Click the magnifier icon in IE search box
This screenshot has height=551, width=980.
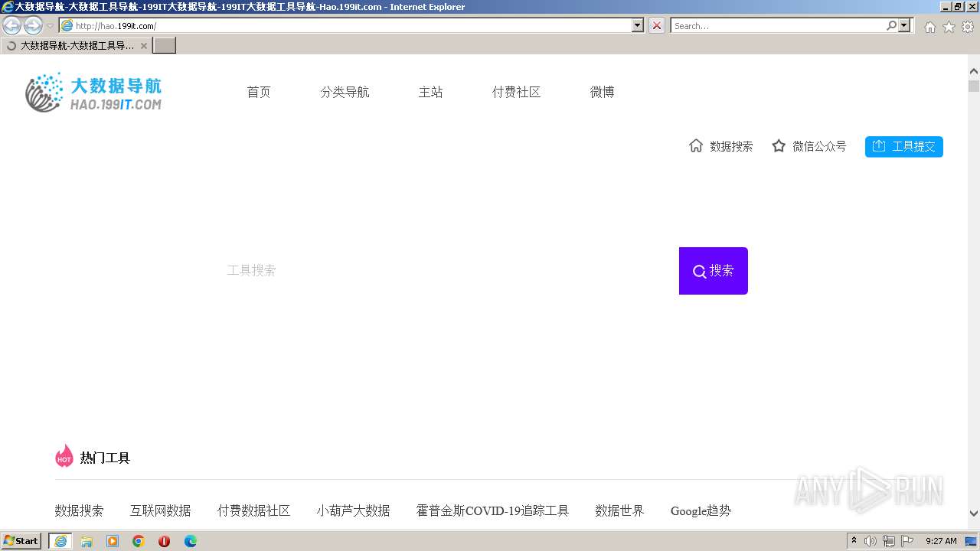(892, 26)
